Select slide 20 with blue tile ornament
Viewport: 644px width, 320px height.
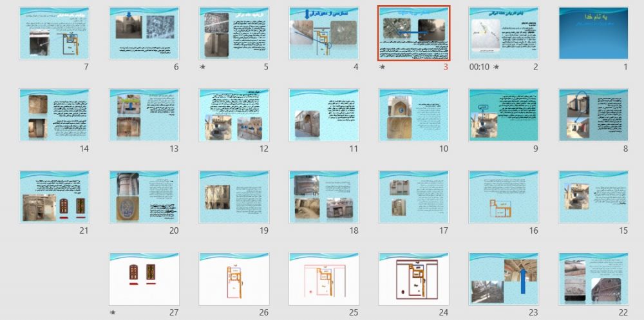144,197
